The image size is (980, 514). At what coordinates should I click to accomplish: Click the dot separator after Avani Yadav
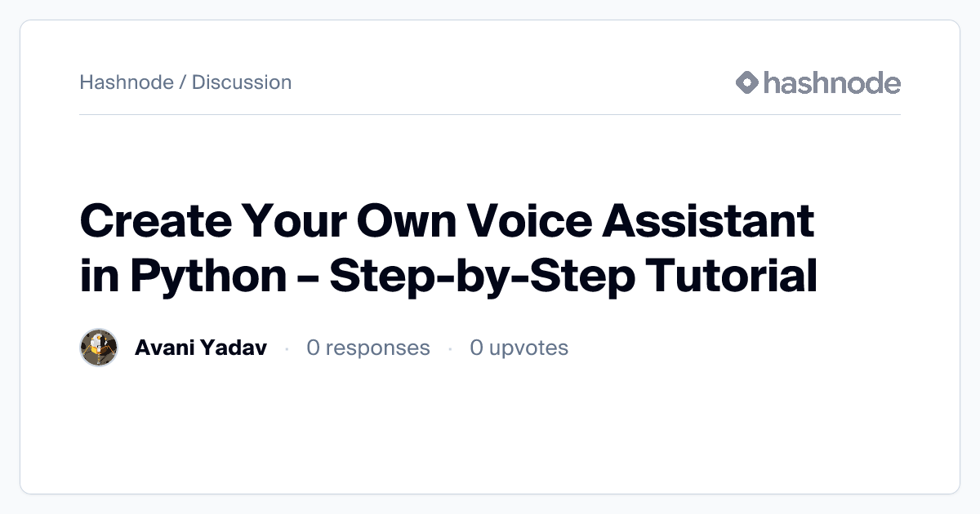287,349
